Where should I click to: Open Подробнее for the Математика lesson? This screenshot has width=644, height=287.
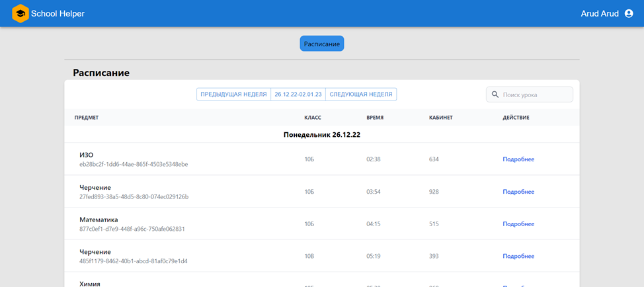(x=518, y=224)
